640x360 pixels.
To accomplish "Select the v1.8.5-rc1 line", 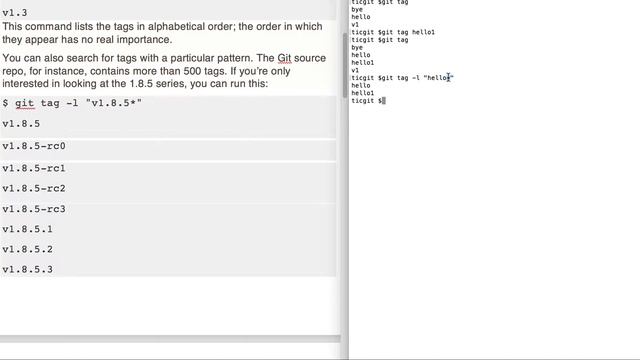I will coord(34,168).
